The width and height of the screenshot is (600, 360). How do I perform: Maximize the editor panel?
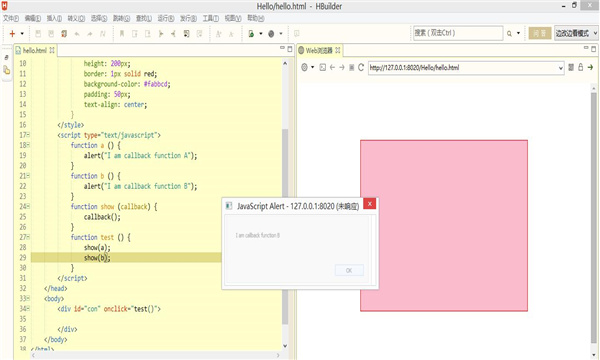click(x=290, y=49)
